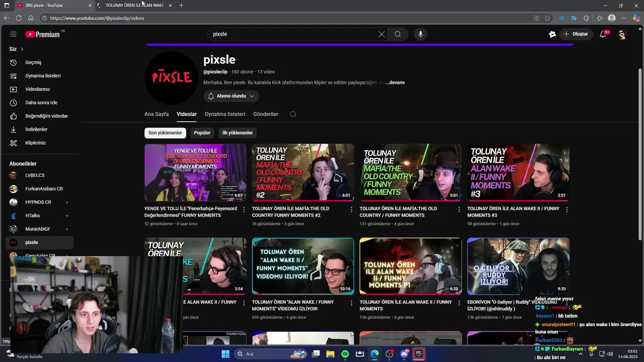This screenshot has width=644, height=362.
Task: Expand the Siz section chevron
Action: pyautogui.click(x=22, y=49)
